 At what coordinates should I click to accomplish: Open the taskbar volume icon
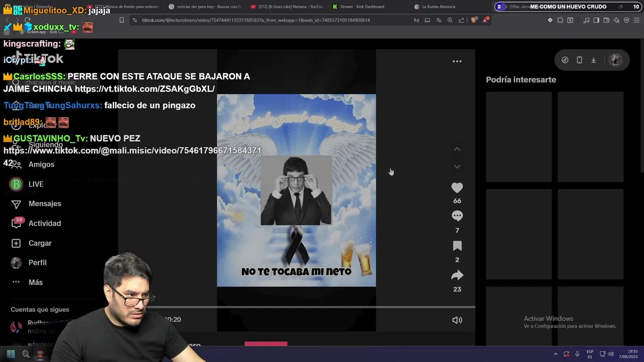tap(611, 354)
